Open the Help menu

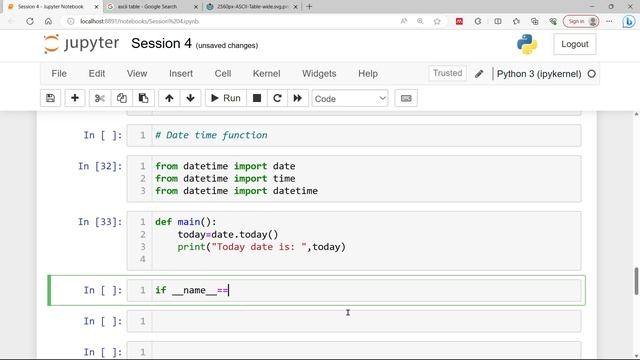[x=368, y=73]
